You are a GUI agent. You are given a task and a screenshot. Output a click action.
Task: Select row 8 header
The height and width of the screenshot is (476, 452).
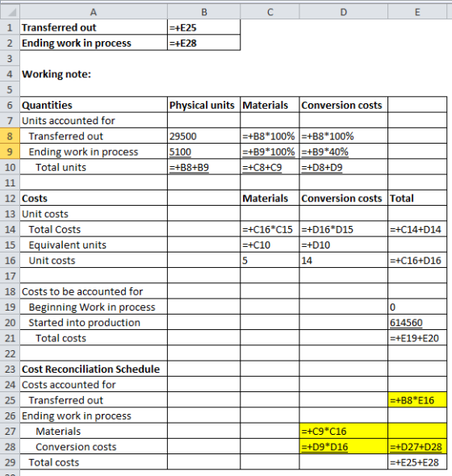click(10, 136)
